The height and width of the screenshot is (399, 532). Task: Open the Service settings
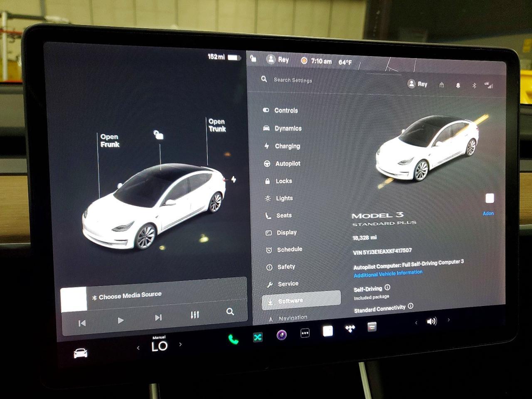click(x=283, y=284)
